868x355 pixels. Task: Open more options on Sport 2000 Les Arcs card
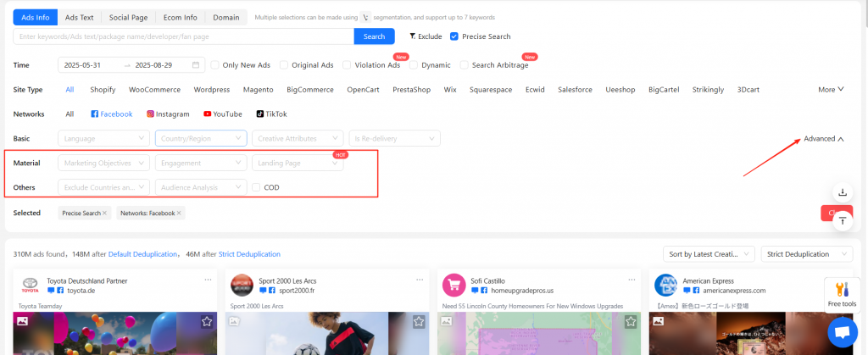[420, 280]
